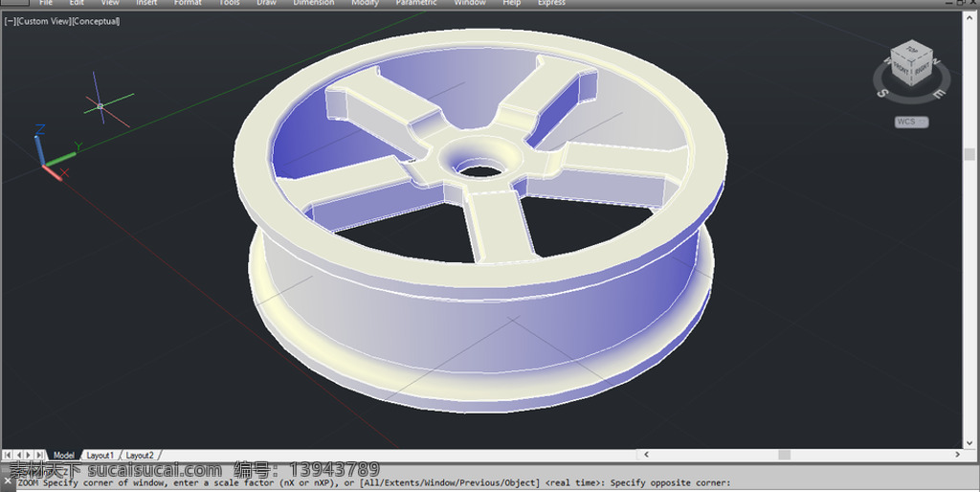Switch to the Layout2 tab
The image size is (980, 492).
point(140,455)
